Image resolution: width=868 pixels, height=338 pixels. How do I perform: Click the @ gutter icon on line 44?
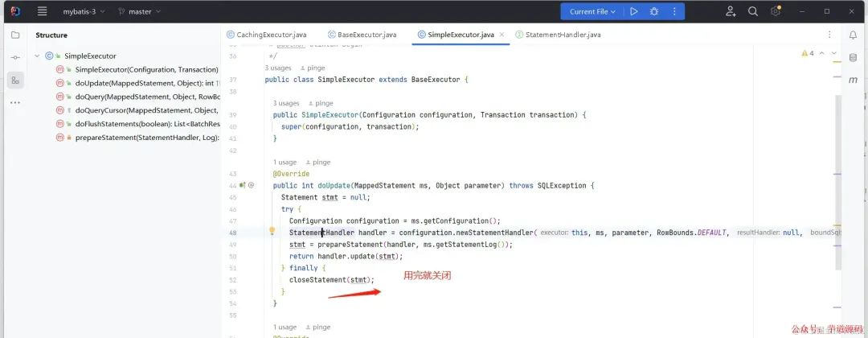251,186
